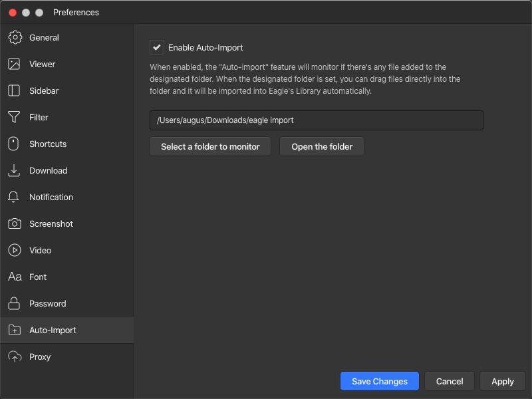The width and height of the screenshot is (532, 399).
Task: Click the Sidebar panel icon
Action: [x=14, y=90]
